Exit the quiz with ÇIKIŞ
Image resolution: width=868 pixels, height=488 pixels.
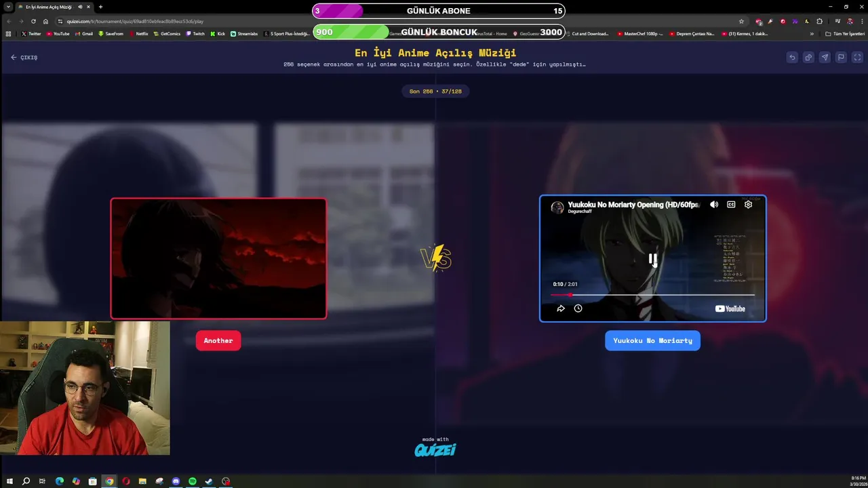tap(24, 58)
